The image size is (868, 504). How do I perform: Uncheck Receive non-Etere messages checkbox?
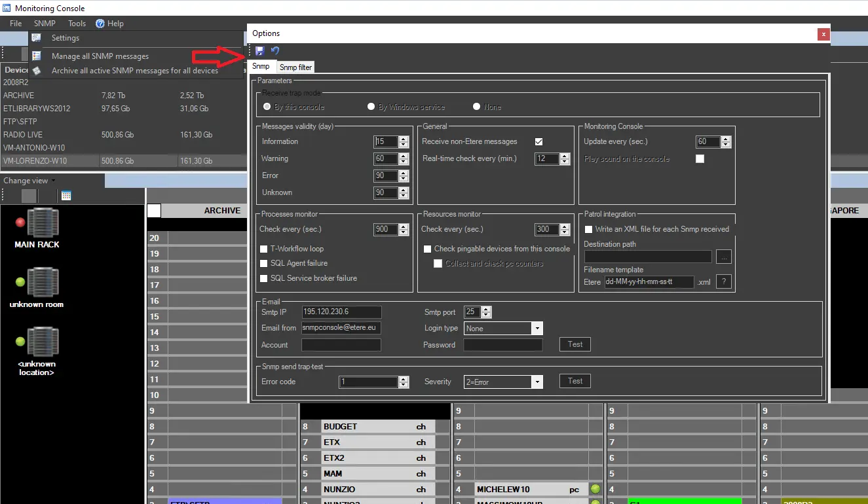pyautogui.click(x=539, y=141)
